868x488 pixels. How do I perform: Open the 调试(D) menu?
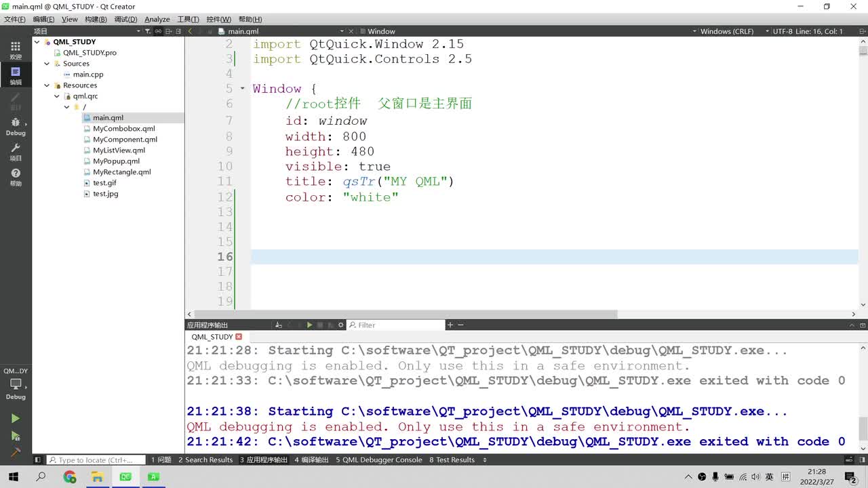coord(125,20)
